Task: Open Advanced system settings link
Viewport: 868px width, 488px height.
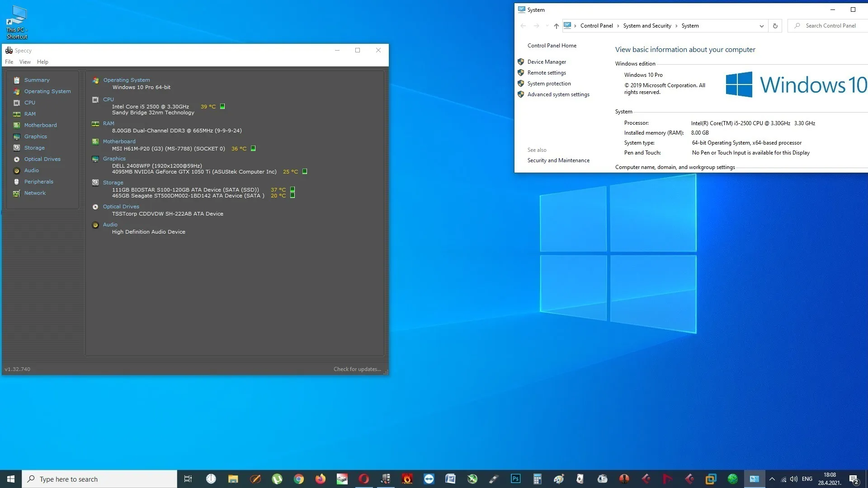Action: pos(558,94)
